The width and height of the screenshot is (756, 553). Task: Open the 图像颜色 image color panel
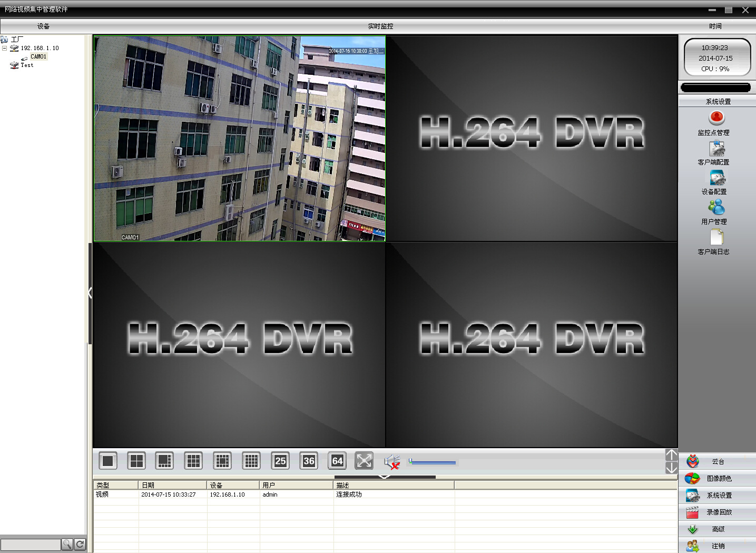(x=718, y=479)
